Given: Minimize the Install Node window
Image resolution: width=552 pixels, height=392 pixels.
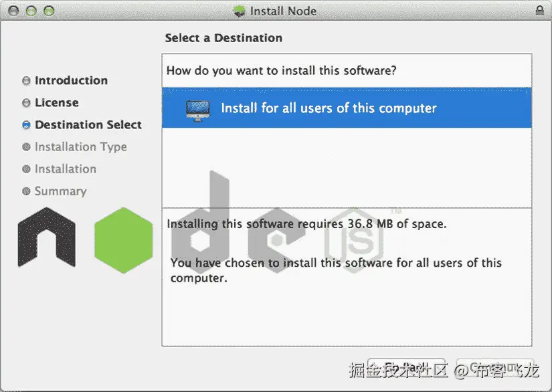Looking at the screenshot, I should point(31,11).
